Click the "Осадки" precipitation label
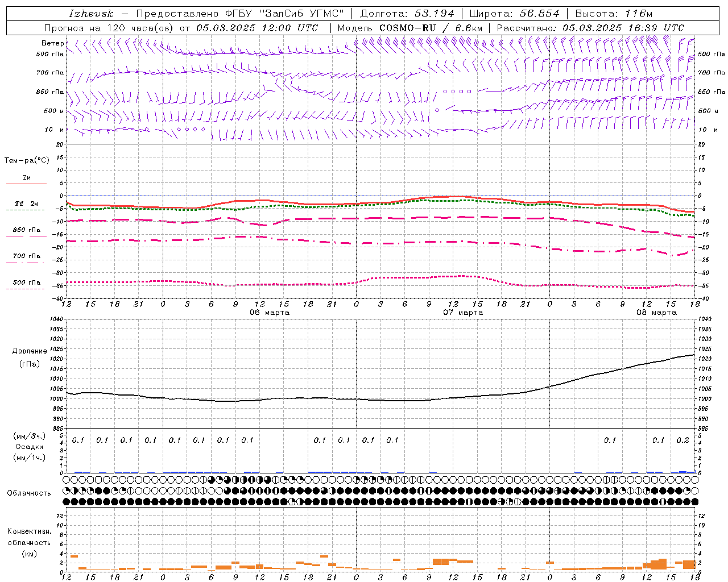Screen dimensions: 728x582 pyautogui.click(x=30, y=447)
